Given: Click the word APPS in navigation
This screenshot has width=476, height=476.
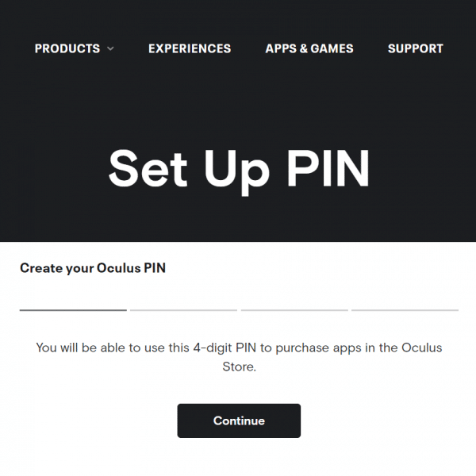Looking at the screenshot, I should [x=281, y=48].
